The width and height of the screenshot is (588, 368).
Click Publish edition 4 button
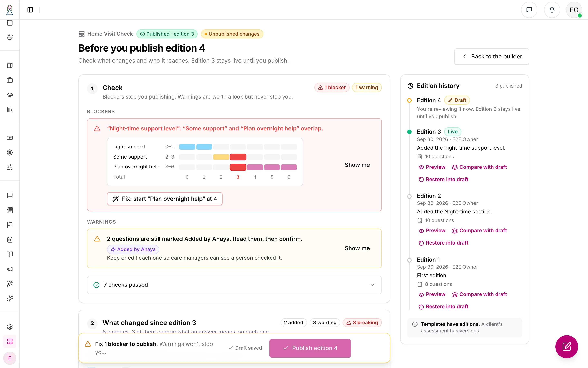tap(310, 348)
